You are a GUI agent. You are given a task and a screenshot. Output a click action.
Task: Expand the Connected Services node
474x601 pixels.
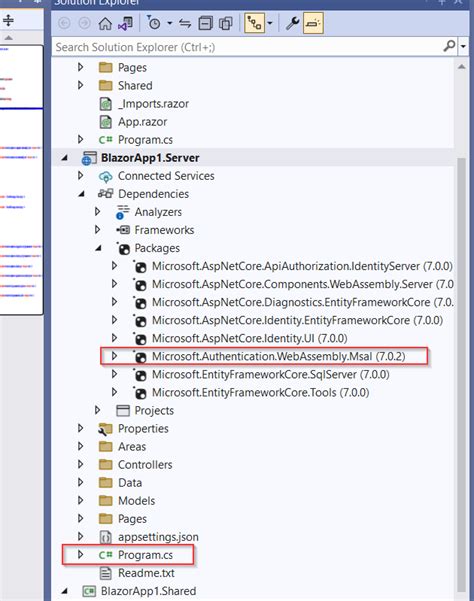(80, 176)
